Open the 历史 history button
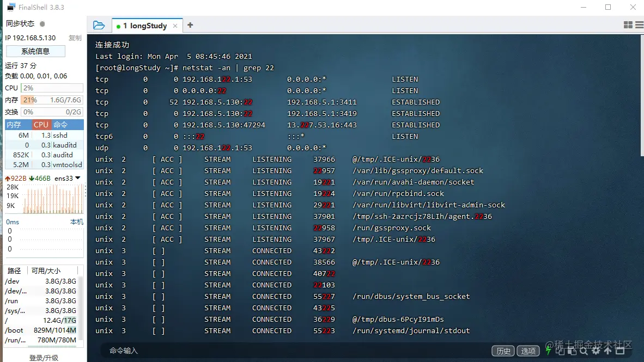 pos(503,351)
